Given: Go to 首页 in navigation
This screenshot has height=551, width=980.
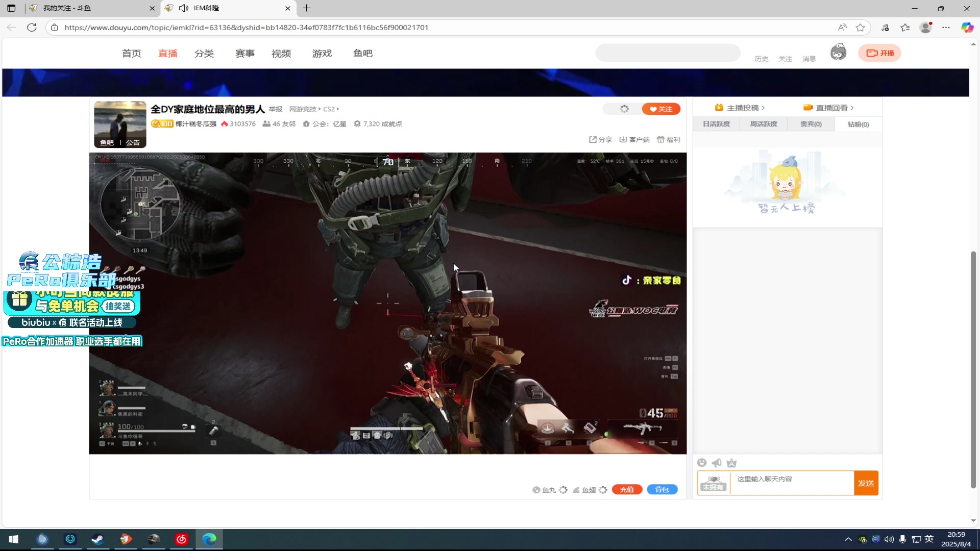Looking at the screenshot, I should (x=132, y=53).
